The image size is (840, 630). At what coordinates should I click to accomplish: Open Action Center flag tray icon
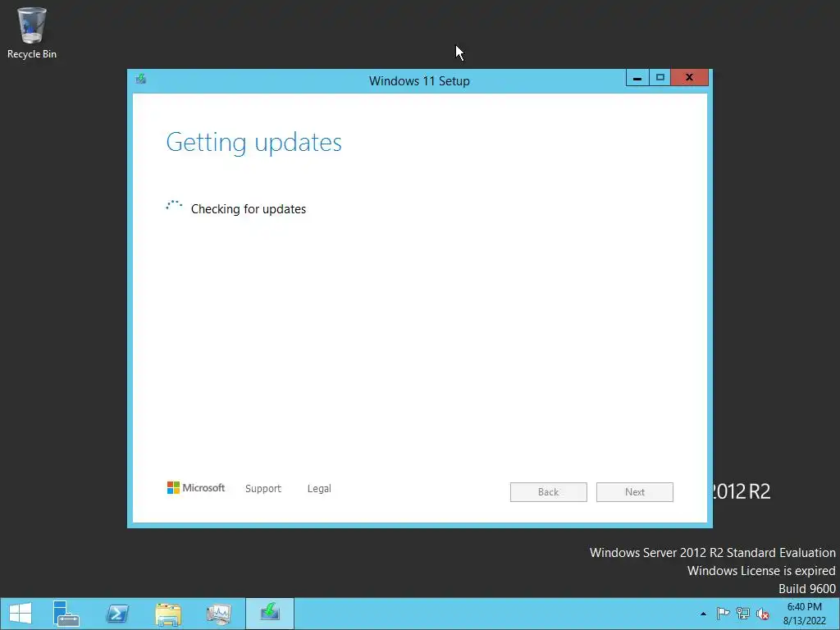[723, 614]
